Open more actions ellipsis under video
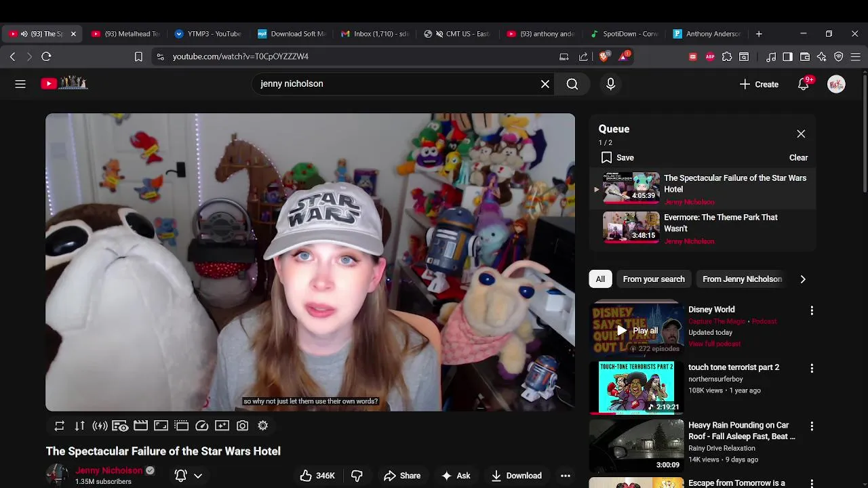This screenshot has width=868, height=488. pyautogui.click(x=565, y=476)
